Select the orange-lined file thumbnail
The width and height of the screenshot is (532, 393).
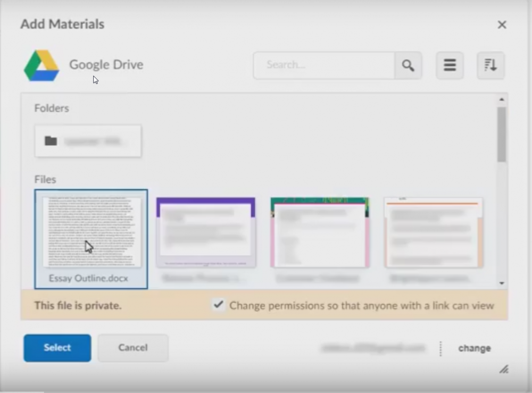pos(433,231)
